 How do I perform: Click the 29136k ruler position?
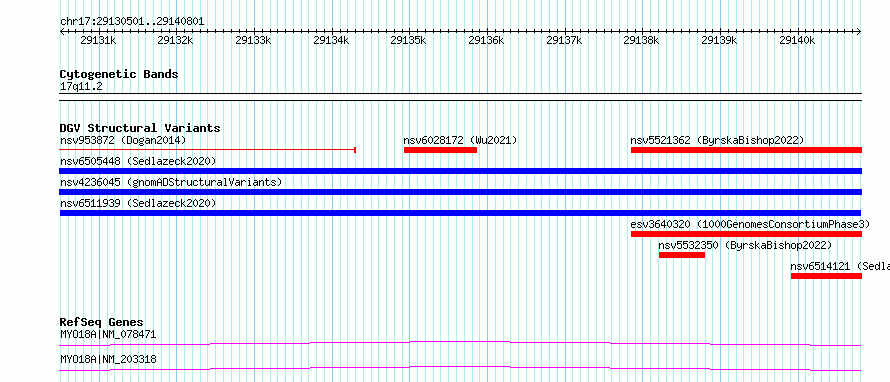[486, 40]
